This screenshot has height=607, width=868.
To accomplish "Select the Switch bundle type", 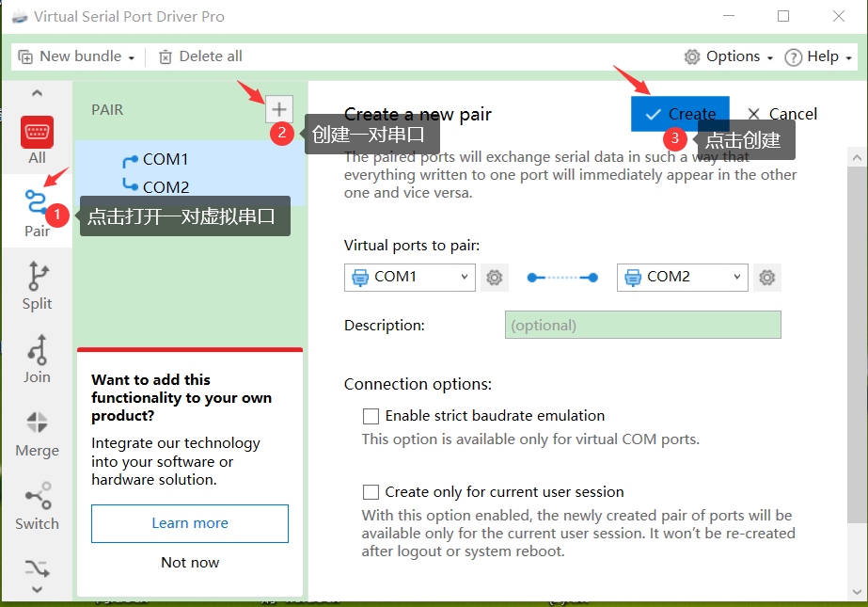I will click(x=37, y=506).
